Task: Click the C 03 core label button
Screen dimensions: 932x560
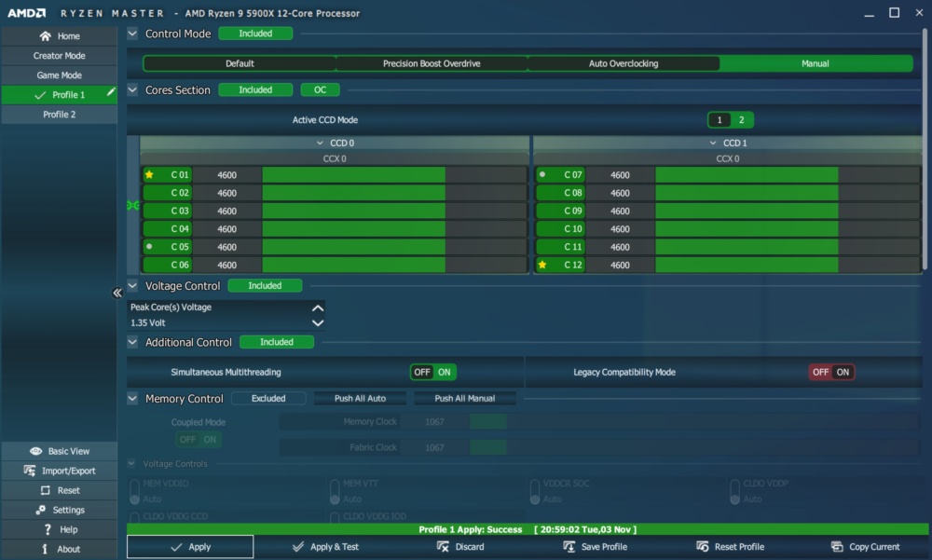Action: (x=167, y=211)
